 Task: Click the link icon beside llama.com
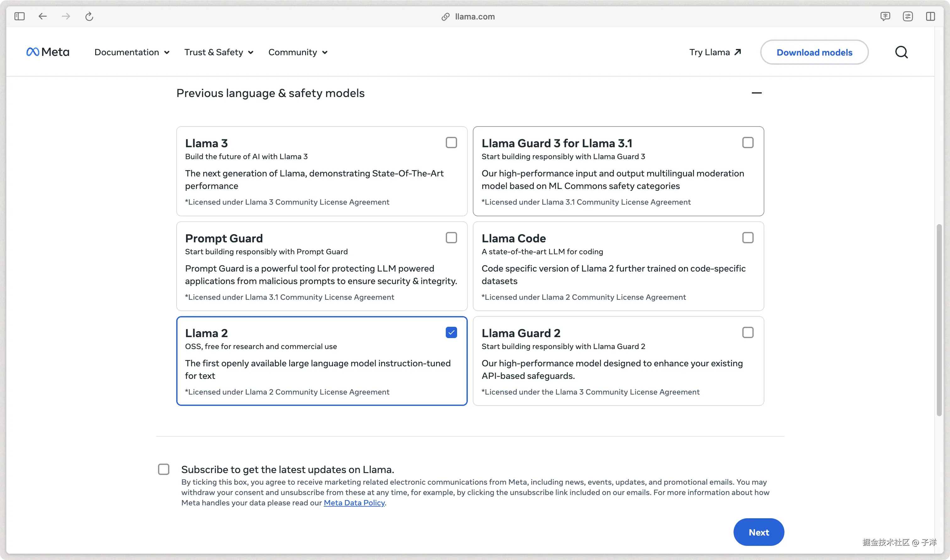[x=445, y=17]
